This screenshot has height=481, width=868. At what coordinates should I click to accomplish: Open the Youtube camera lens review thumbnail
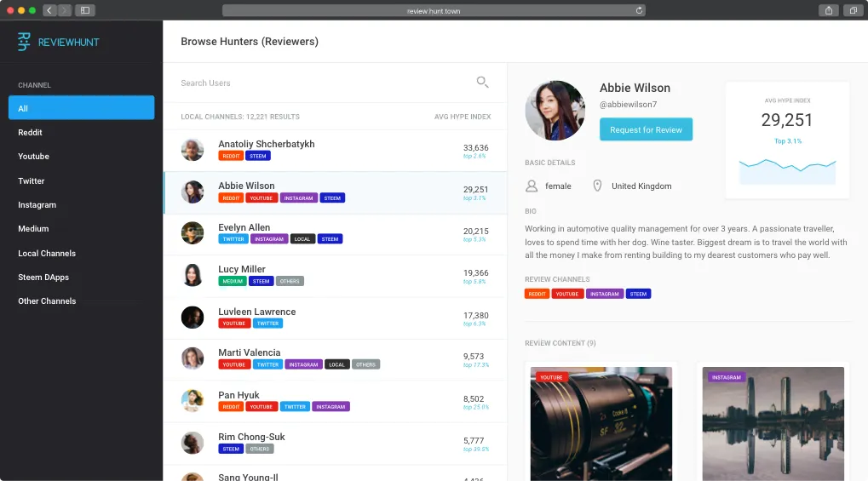(x=601, y=423)
